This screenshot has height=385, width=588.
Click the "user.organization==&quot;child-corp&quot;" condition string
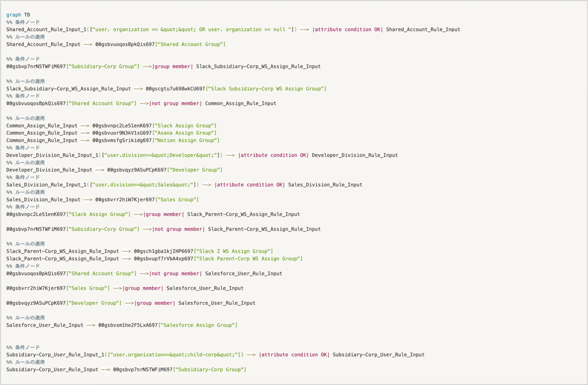point(174,355)
